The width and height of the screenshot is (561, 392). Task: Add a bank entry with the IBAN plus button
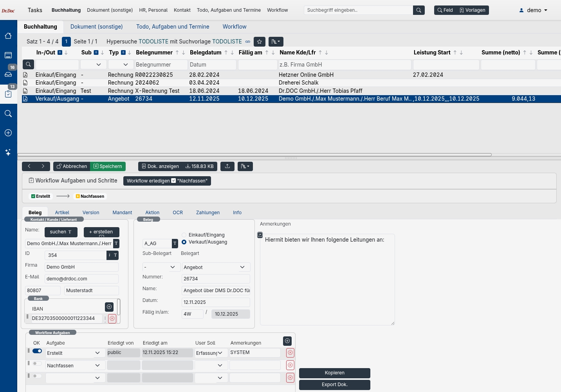[x=110, y=307]
